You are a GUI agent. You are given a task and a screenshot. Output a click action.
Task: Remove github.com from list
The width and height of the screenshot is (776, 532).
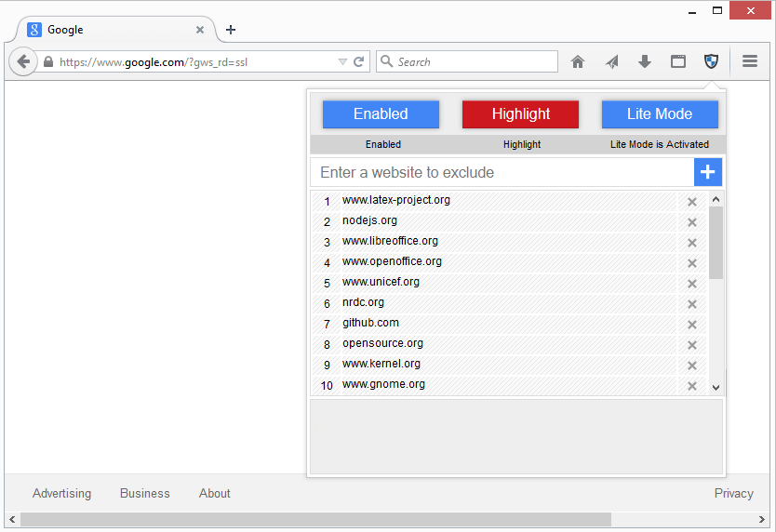point(692,325)
